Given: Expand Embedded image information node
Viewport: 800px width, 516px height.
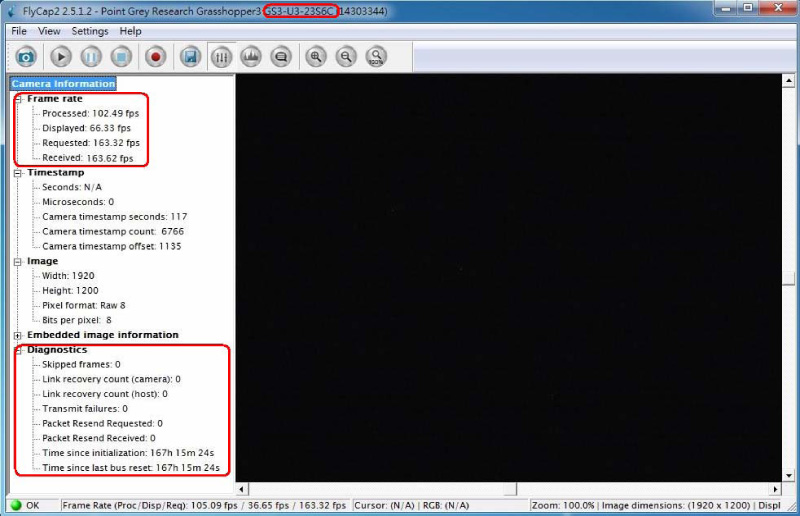Looking at the screenshot, I should click(18, 335).
